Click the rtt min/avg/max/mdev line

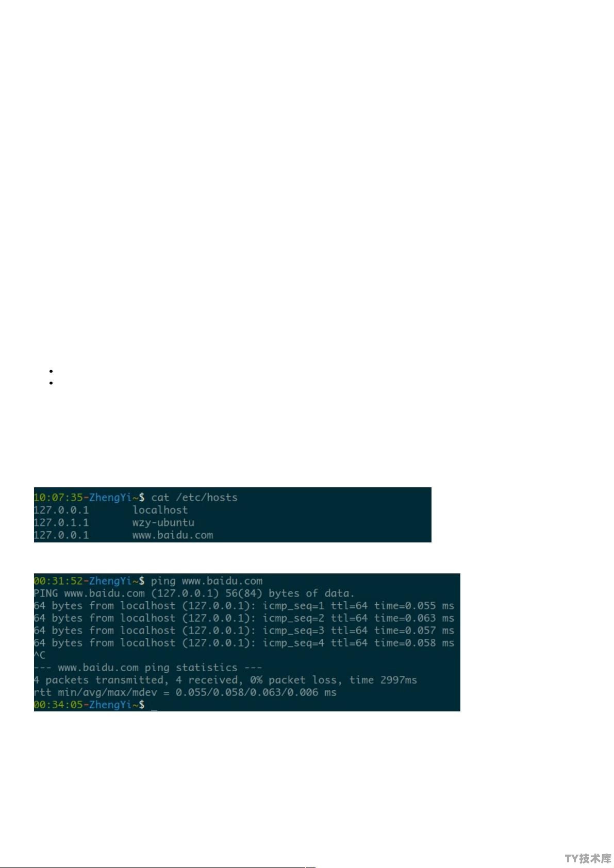(x=185, y=692)
